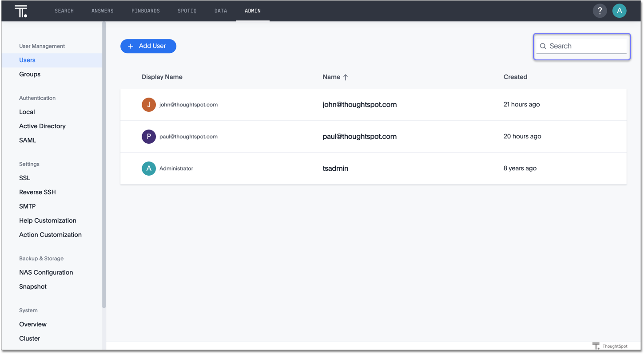Open SSL settings
The height and width of the screenshot is (354, 644).
pyautogui.click(x=24, y=178)
